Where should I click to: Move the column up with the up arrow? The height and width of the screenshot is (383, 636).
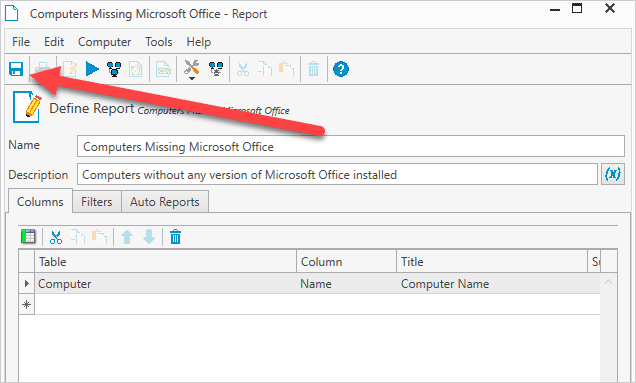pos(127,237)
